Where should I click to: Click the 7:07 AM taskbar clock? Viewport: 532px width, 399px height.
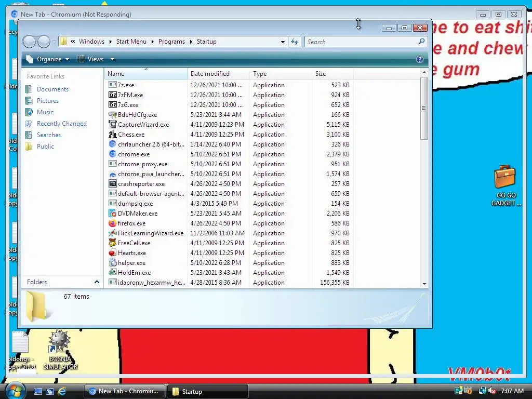tap(512, 391)
